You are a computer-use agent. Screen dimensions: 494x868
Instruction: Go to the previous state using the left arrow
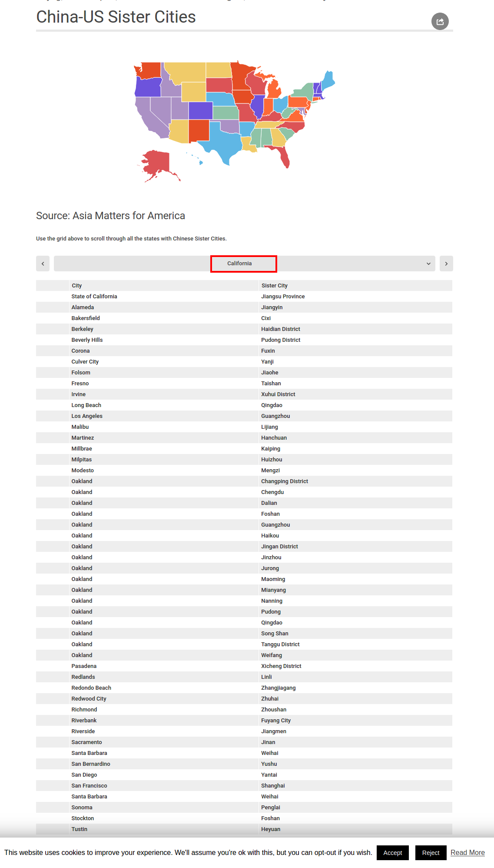coord(43,264)
